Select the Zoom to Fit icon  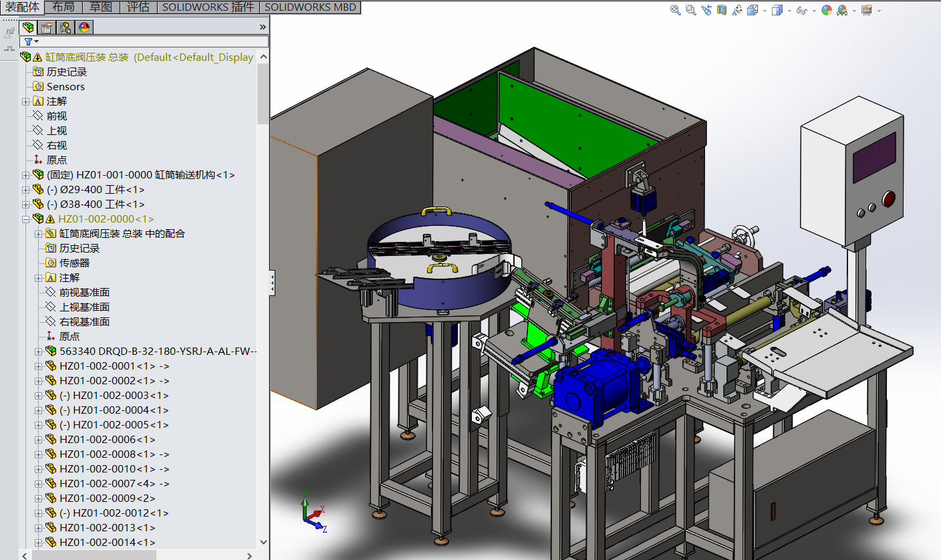675,10
